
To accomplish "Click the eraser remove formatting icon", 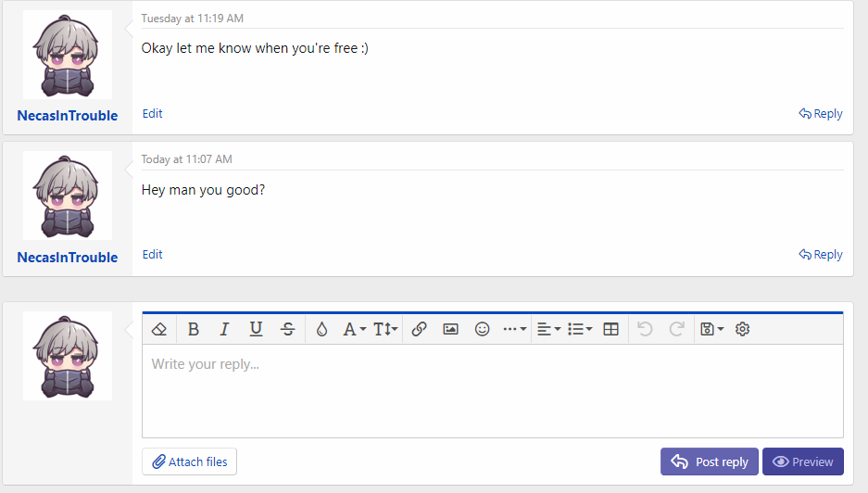I will (159, 329).
